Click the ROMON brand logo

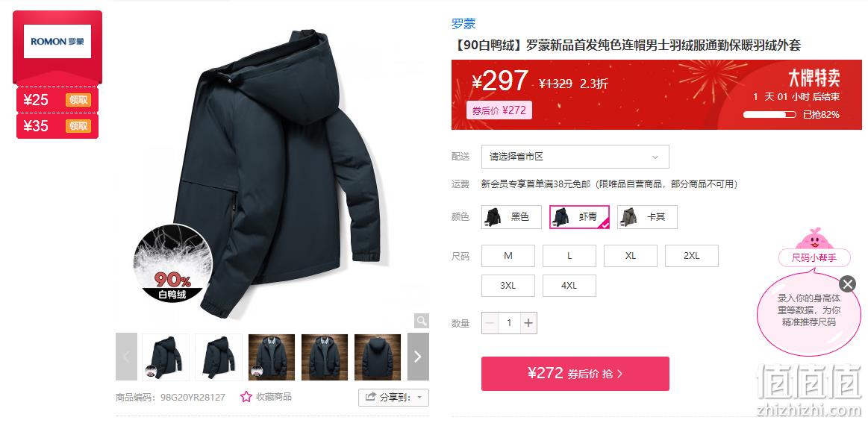tap(57, 42)
